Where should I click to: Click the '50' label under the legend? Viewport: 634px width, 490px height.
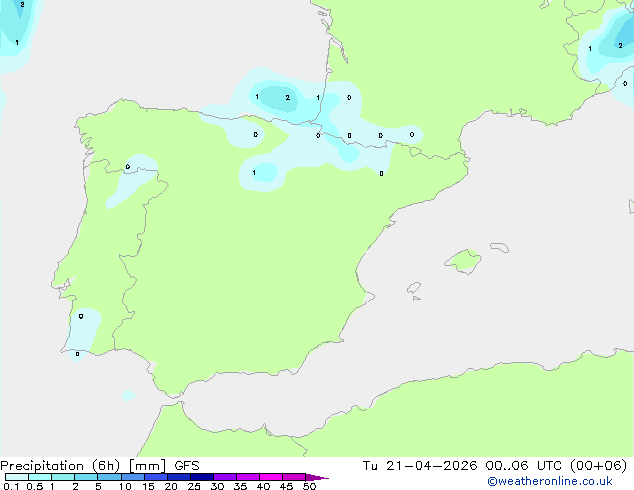(309, 486)
